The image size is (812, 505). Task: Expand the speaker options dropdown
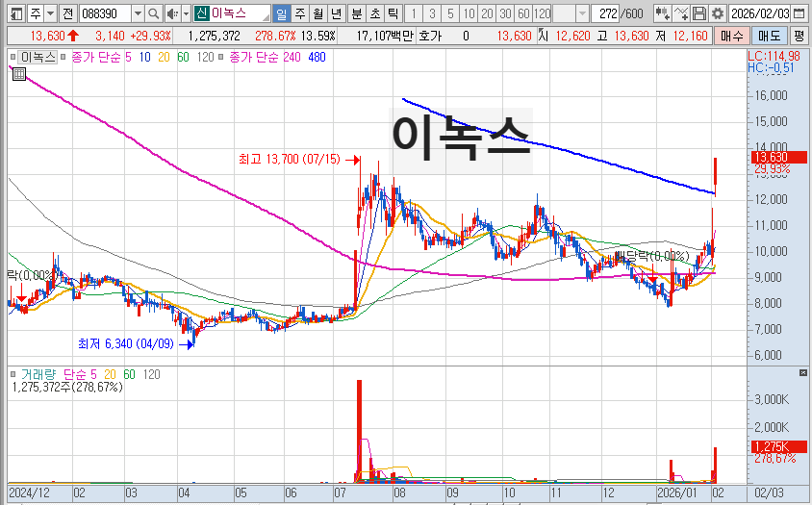[186, 13]
